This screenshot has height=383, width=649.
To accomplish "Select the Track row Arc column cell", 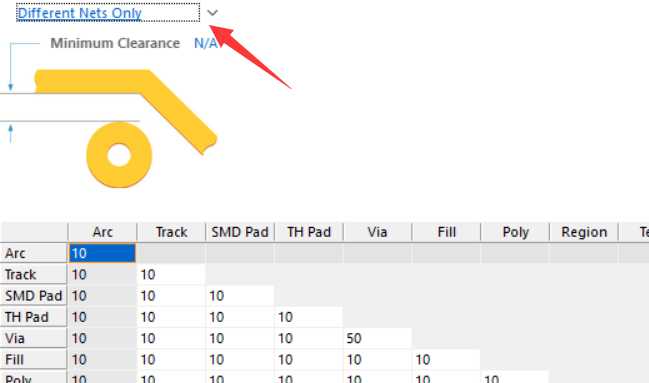I will pyautogui.click(x=102, y=275).
